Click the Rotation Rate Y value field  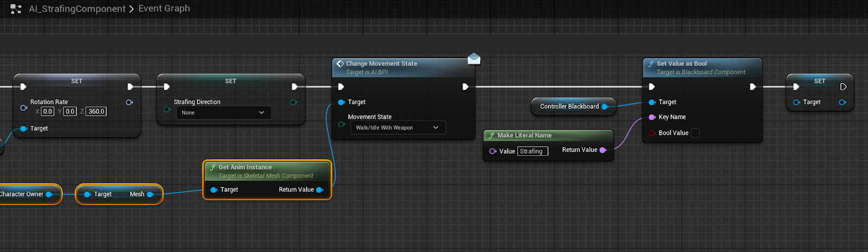70,111
